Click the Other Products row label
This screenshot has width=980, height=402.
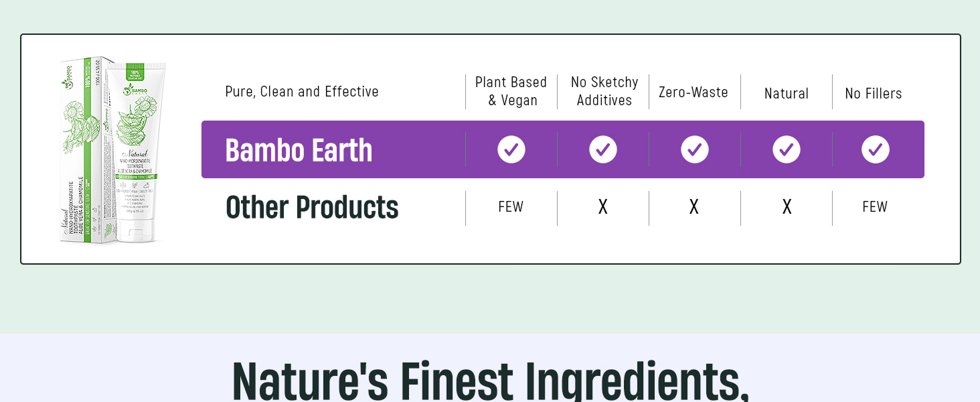click(312, 208)
